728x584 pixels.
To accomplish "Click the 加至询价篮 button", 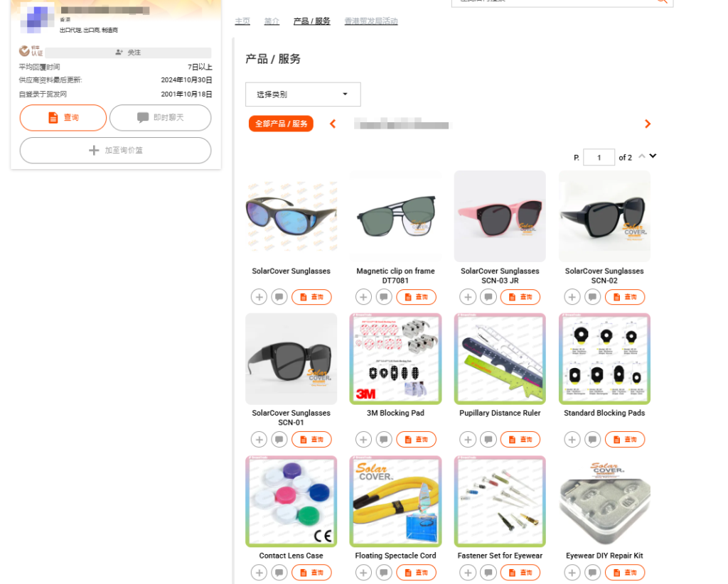I will [x=115, y=151].
